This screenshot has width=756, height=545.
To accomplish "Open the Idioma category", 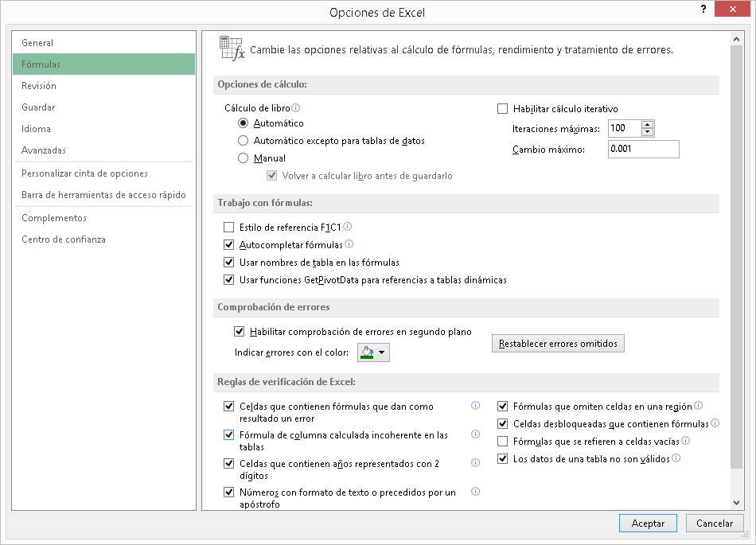I will [x=103, y=129].
